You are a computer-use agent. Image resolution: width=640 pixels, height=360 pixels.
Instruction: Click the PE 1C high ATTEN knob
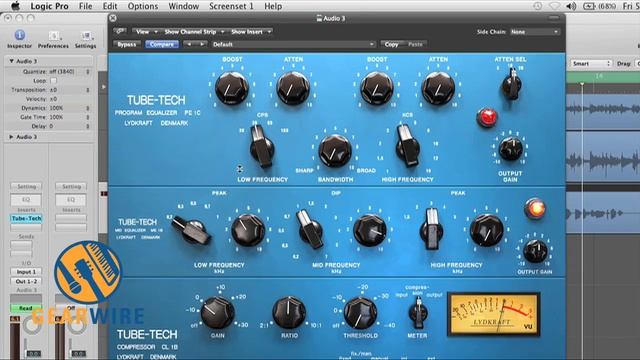[438, 88]
